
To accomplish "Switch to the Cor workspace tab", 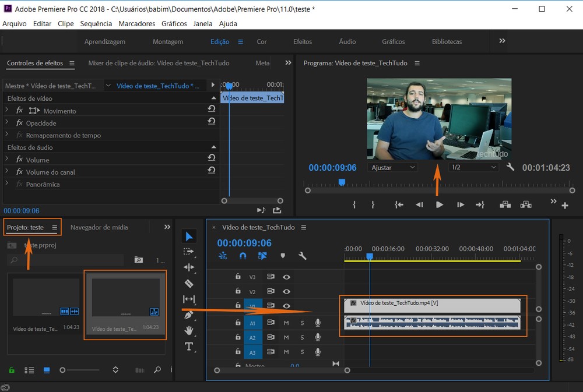I will pyautogui.click(x=261, y=41).
